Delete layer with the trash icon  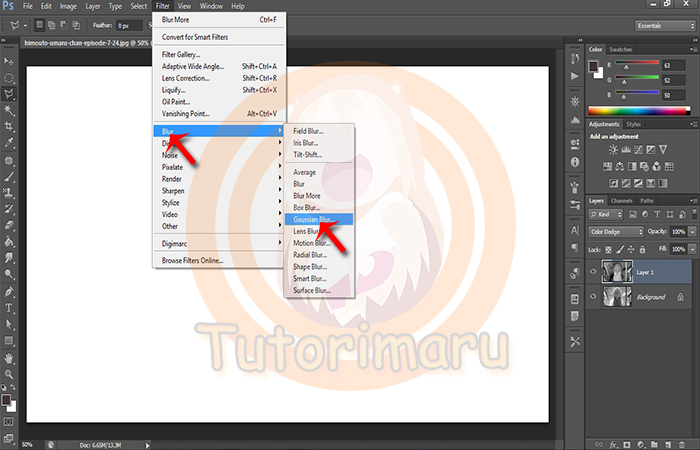click(682, 444)
